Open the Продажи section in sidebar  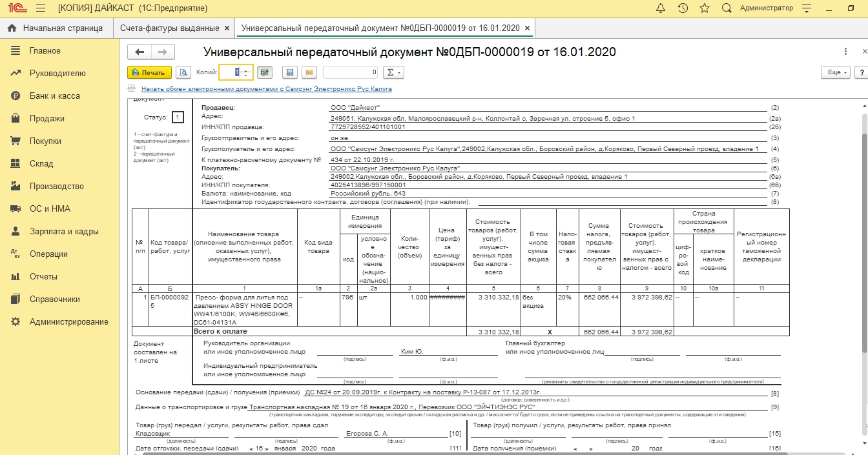coord(46,118)
